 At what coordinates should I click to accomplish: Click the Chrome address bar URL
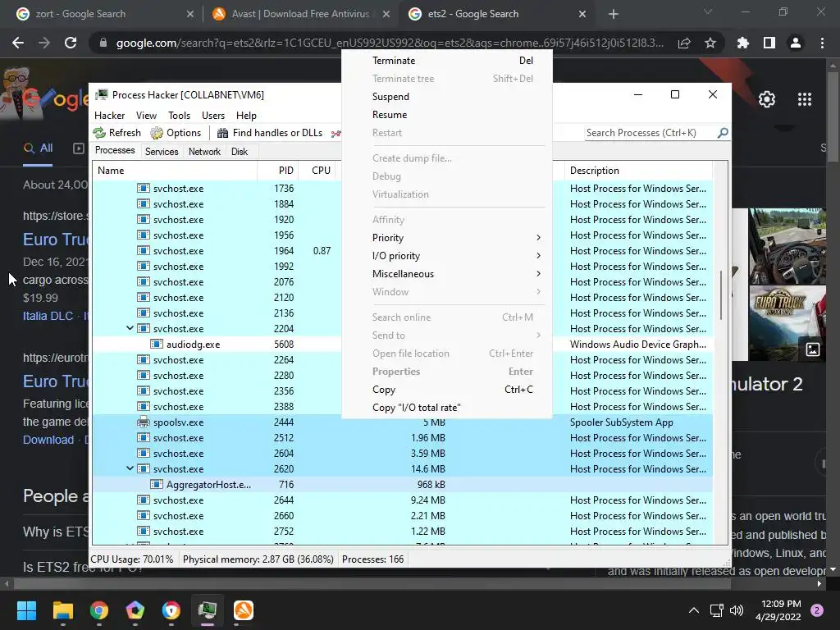coord(389,43)
